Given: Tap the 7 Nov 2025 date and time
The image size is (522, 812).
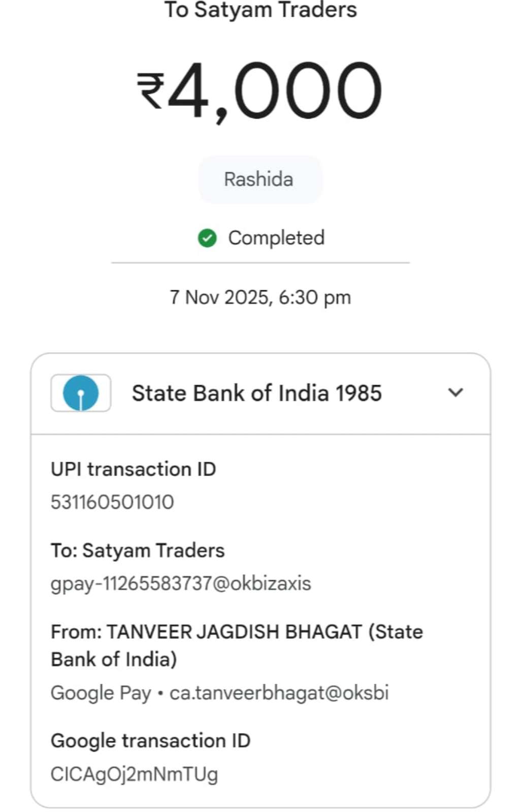Looking at the screenshot, I should [x=260, y=297].
